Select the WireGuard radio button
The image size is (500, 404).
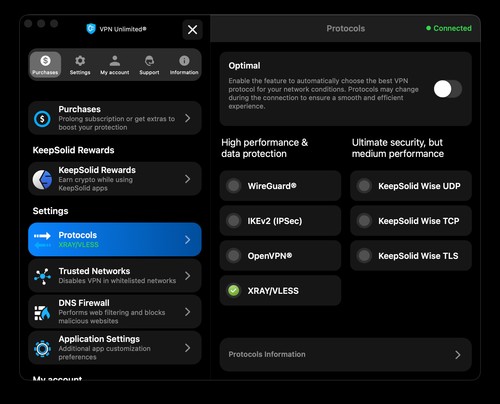234,186
